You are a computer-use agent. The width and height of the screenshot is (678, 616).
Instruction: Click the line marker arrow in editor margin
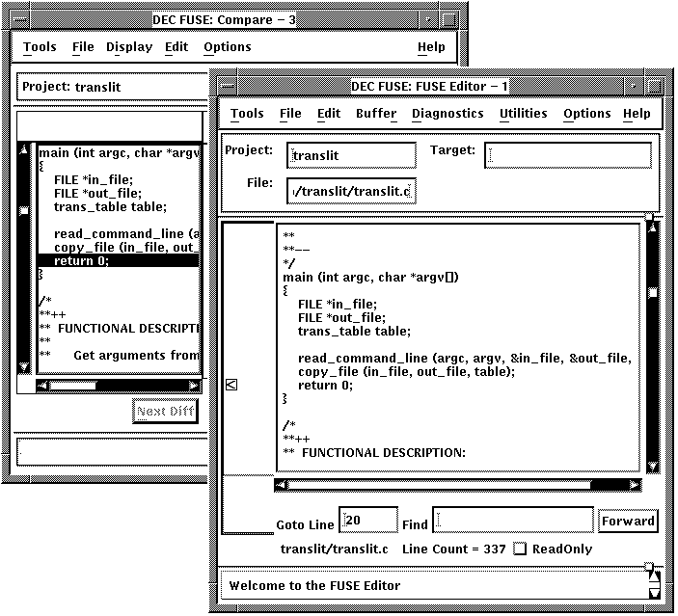coord(231,385)
